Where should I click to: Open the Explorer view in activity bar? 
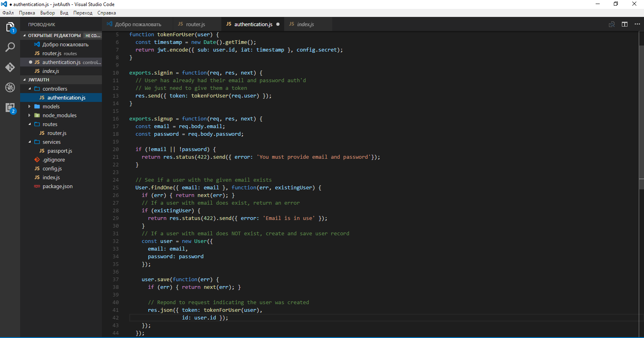click(10, 27)
